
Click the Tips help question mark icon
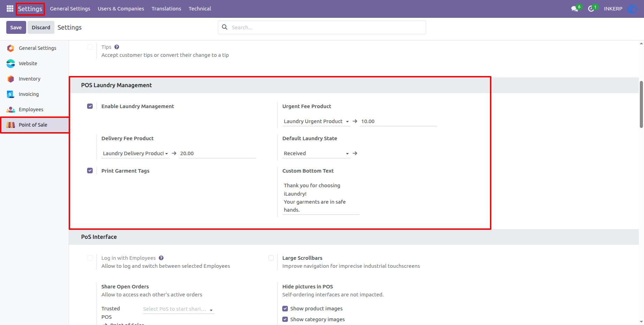(117, 47)
